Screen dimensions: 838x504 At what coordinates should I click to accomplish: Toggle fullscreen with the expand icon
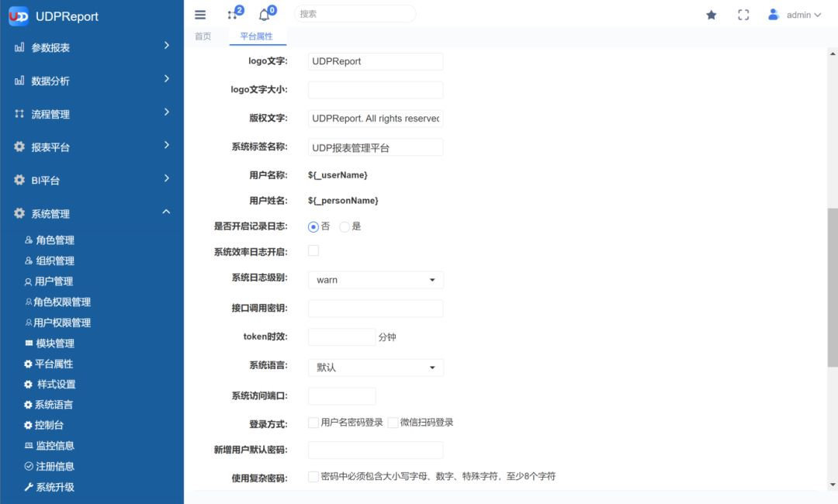743,14
